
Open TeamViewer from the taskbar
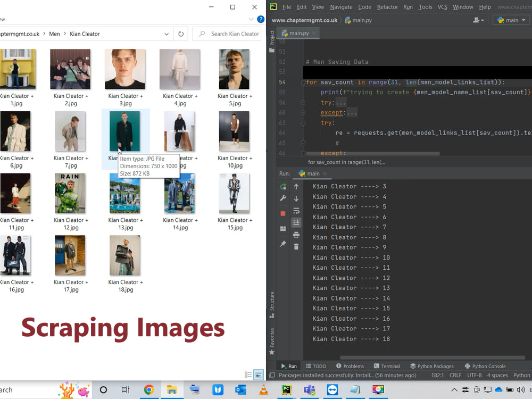[x=332, y=390]
